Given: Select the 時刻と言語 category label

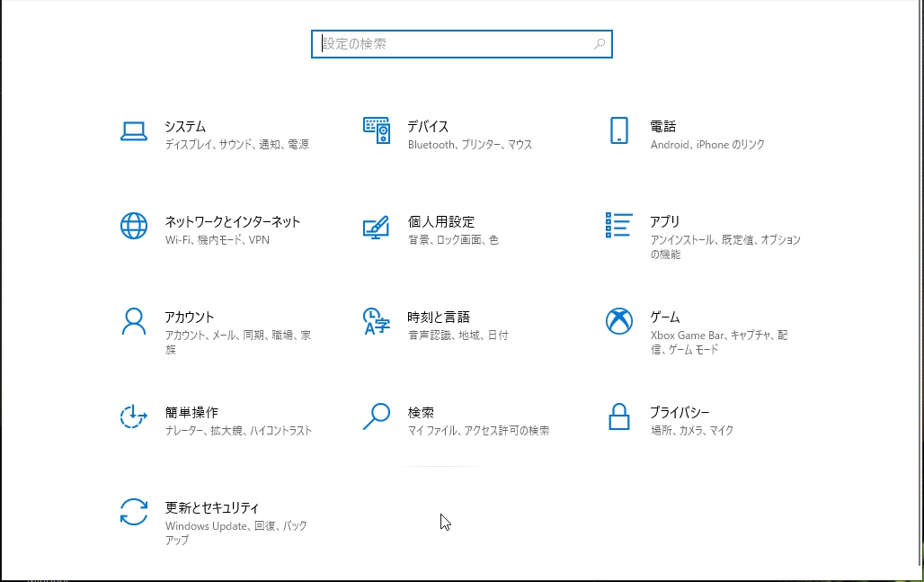Looking at the screenshot, I should (x=437, y=317).
